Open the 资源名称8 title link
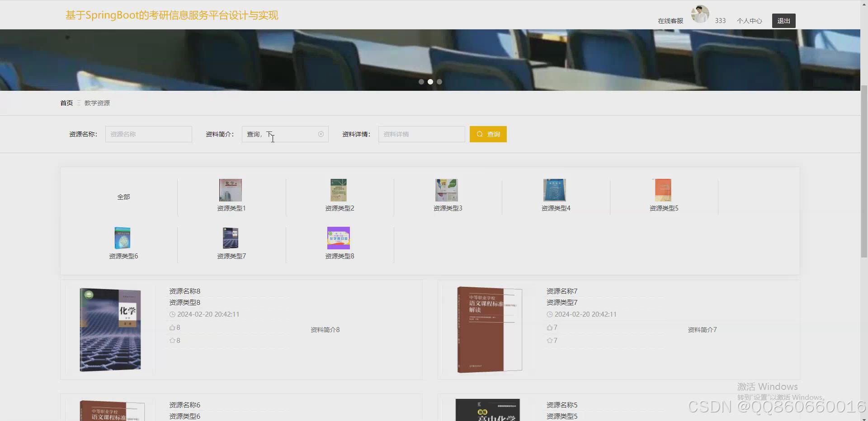 (184, 291)
